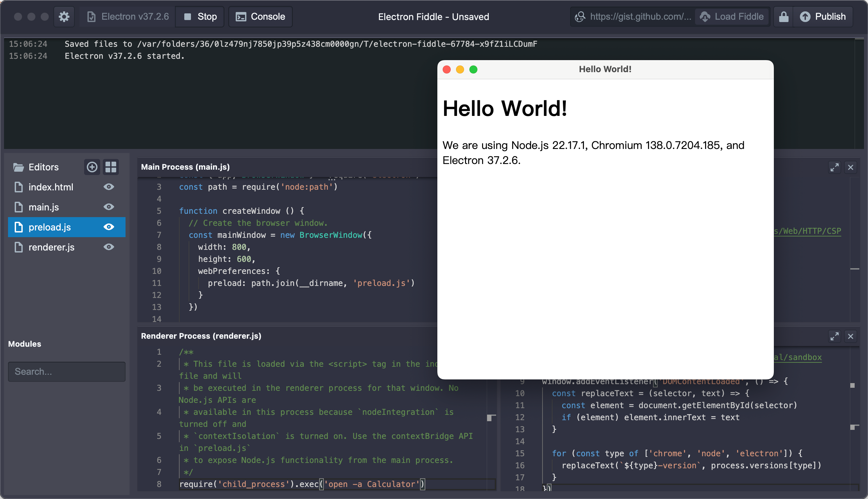The height and width of the screenshot is (499, 868).
Task: Click the for-loop code on line 15
Action: click(677, 454)
